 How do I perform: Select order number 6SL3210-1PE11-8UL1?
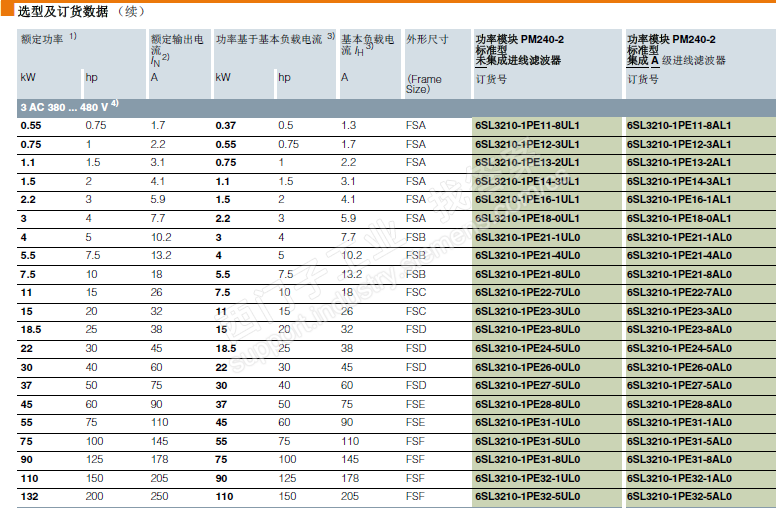click(x=527, y=126)
